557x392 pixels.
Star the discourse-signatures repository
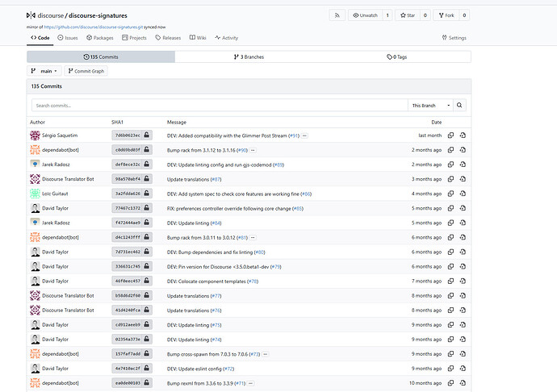coord(408,15)
